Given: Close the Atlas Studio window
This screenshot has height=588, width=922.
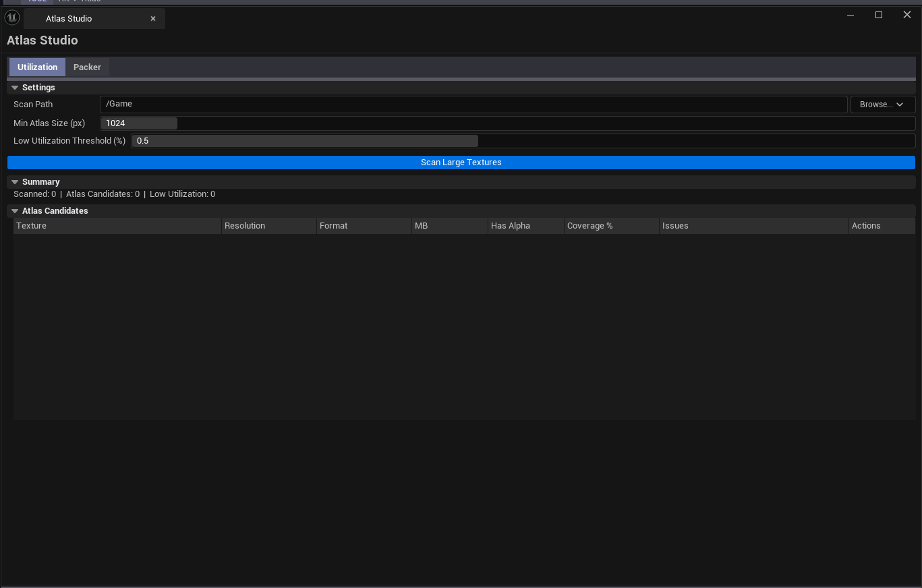Looking at the screenshot, I should tap(907, 15).
